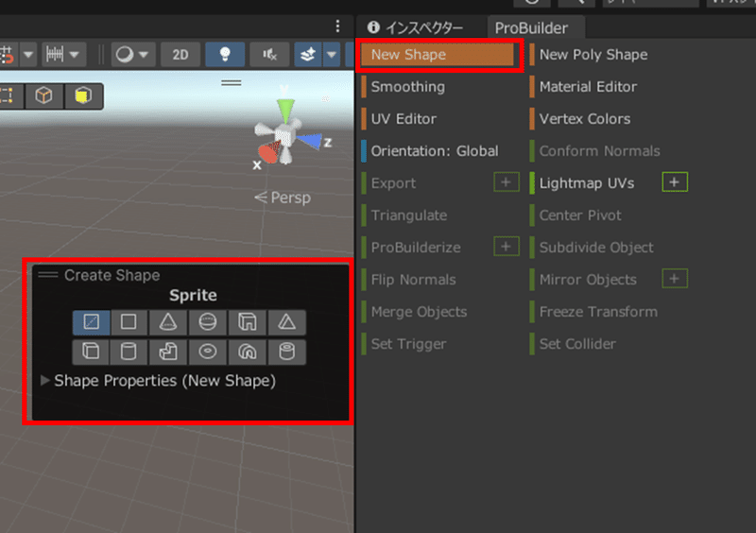Viewport: 756px width, 533px height.
Task: Switch to the インスペクター tab
Action: point(415,28)
